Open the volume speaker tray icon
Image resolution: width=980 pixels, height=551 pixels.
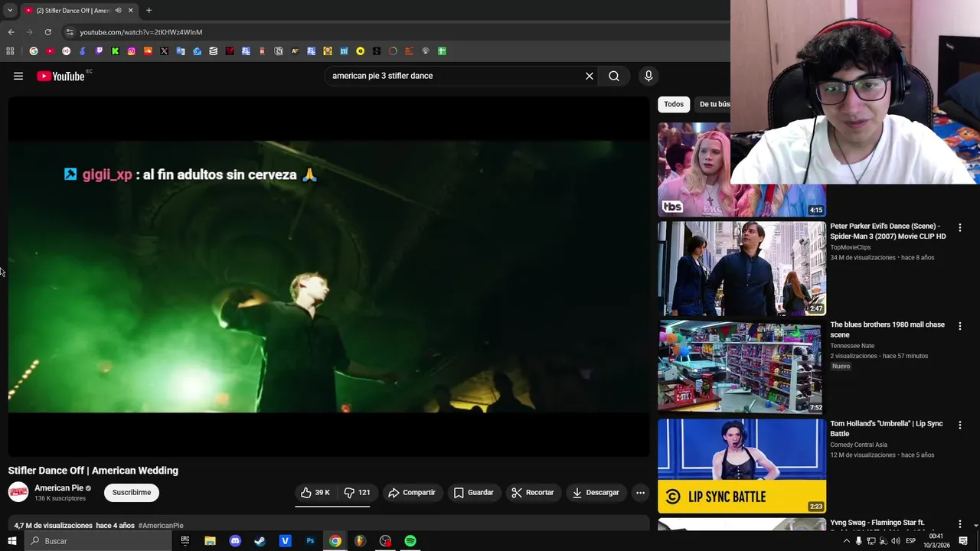point(896,541)
